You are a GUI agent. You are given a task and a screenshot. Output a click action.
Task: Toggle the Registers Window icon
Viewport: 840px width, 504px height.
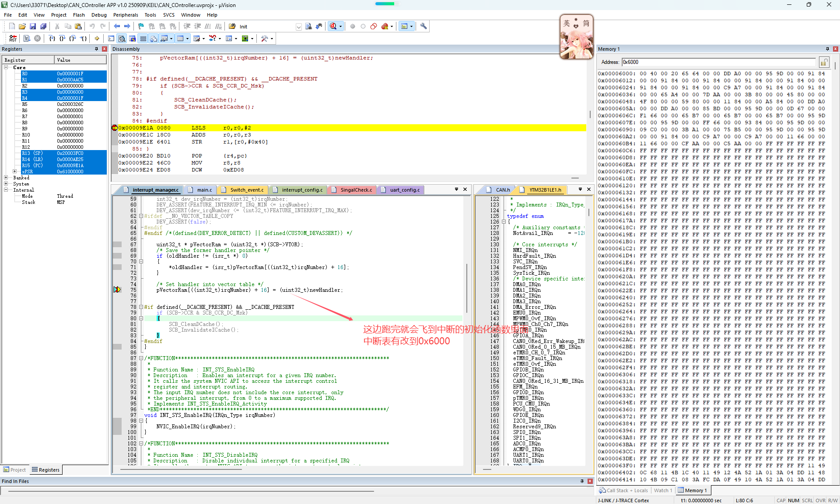click(x=143, y=38)
